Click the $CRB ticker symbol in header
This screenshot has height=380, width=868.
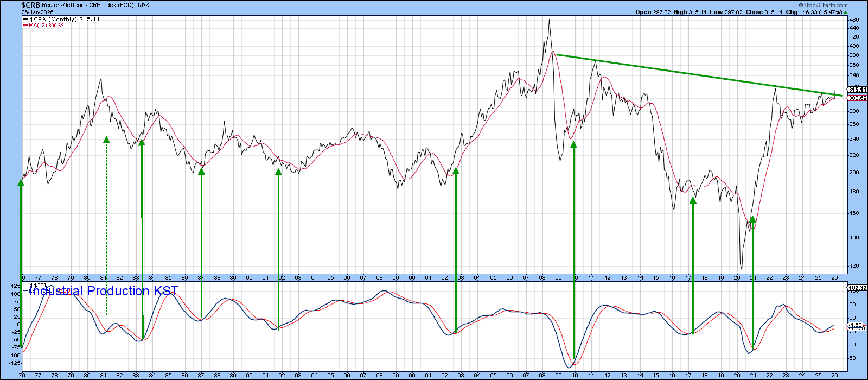point(31,4)
